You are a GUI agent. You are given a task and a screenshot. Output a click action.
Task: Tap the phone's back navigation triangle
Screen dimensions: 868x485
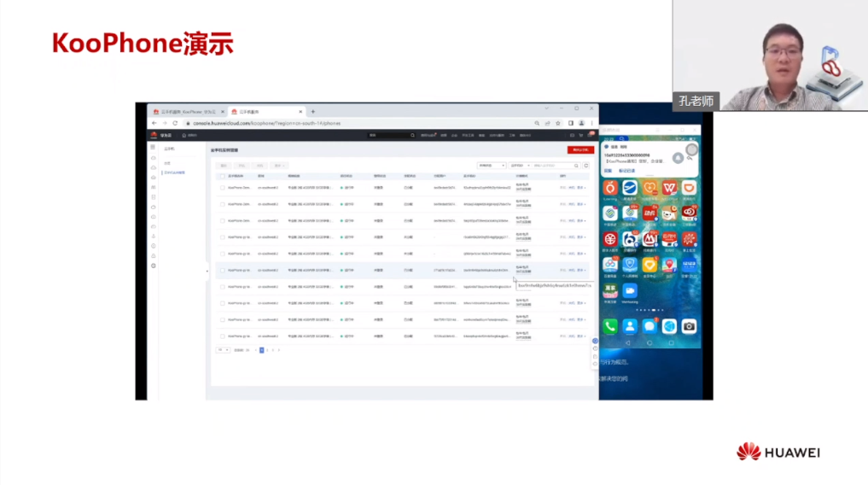[628, 343]
